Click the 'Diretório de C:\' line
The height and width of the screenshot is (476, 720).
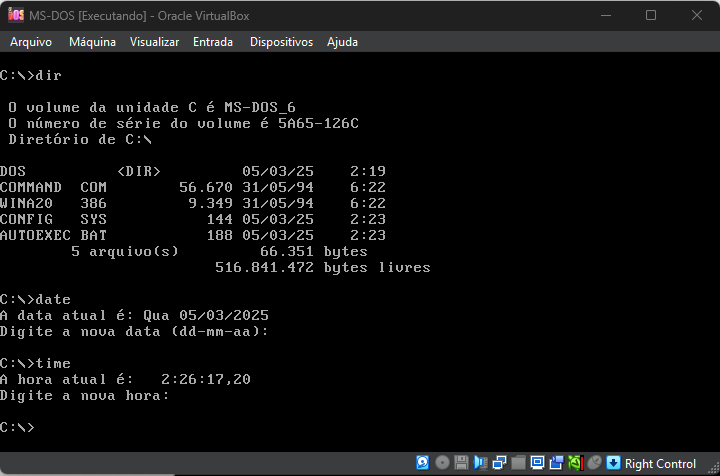(x=80, y=139)
